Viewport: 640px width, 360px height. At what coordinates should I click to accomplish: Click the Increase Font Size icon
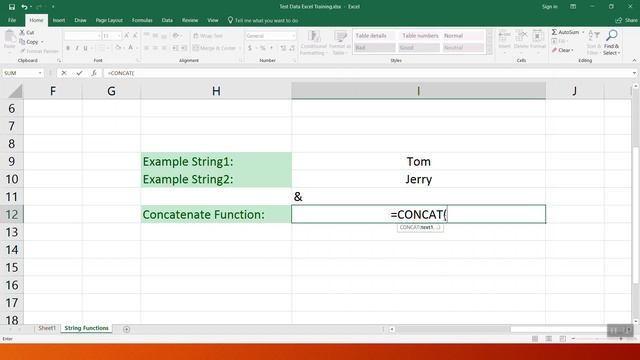pos(127,36)
